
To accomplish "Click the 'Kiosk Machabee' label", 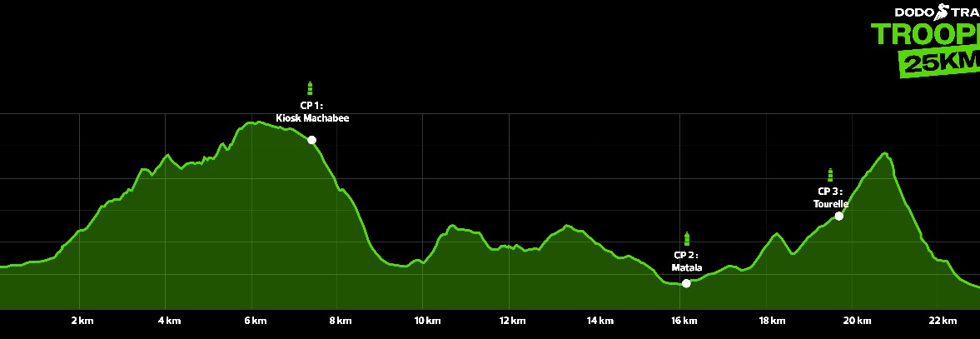I will click(x=312, y=118).
